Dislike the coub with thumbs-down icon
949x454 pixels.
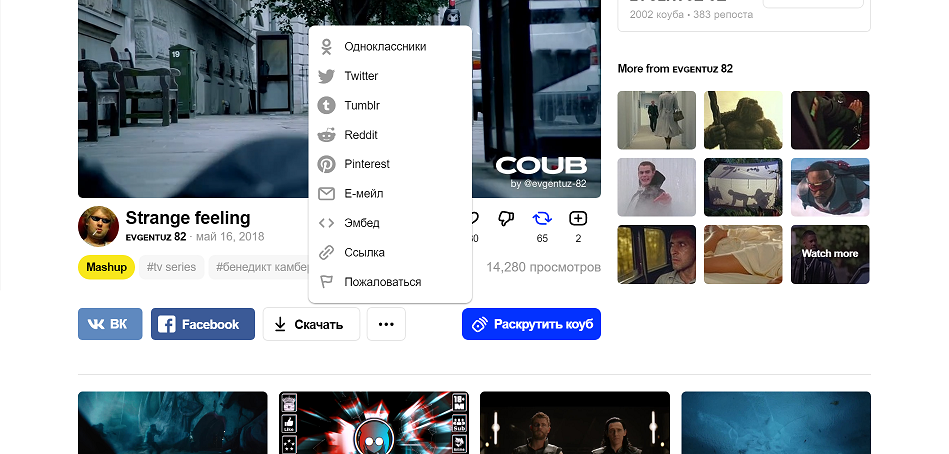click(x=505, y=219)
